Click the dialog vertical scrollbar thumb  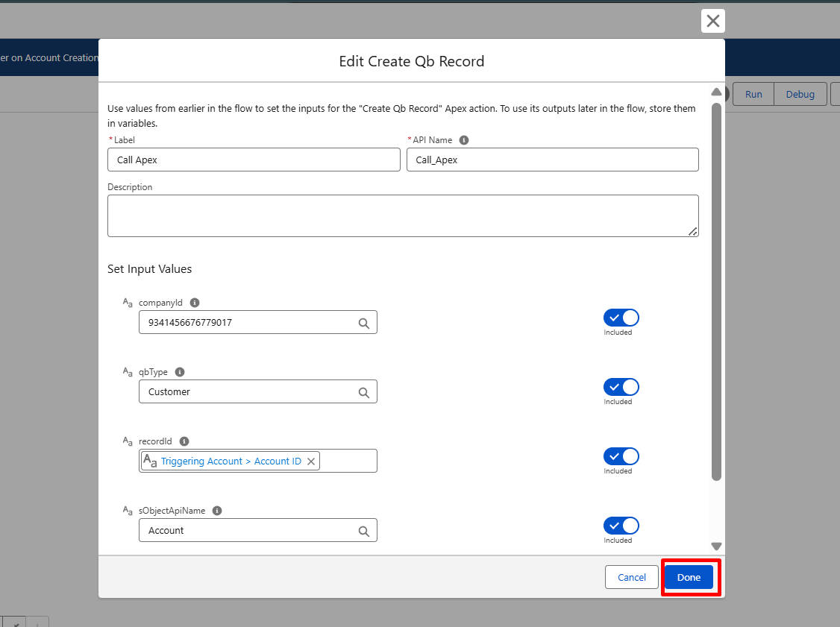point(716,292)
